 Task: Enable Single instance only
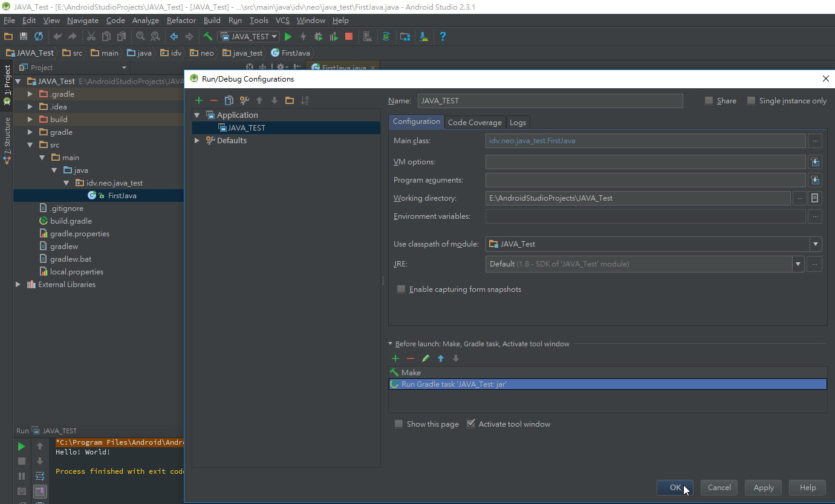(x=752, y=101)
